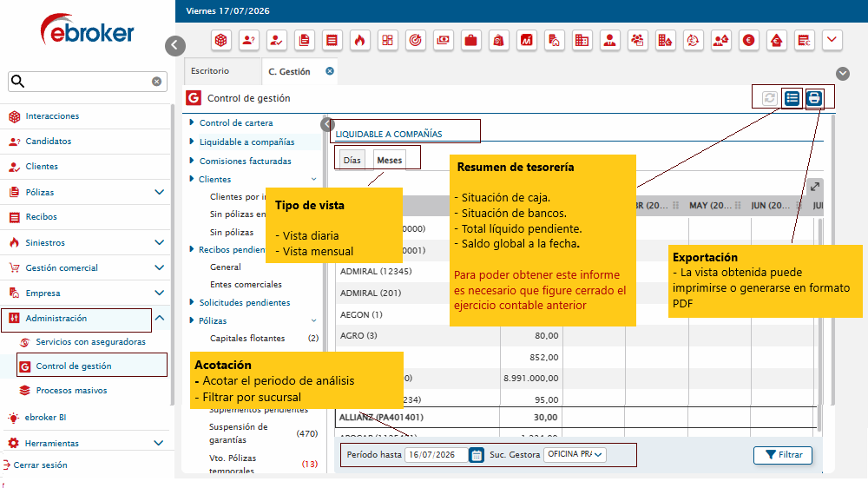Click the red chart toolbar icon
Viewport: 868px width, 488px height.
click(527, 41)
